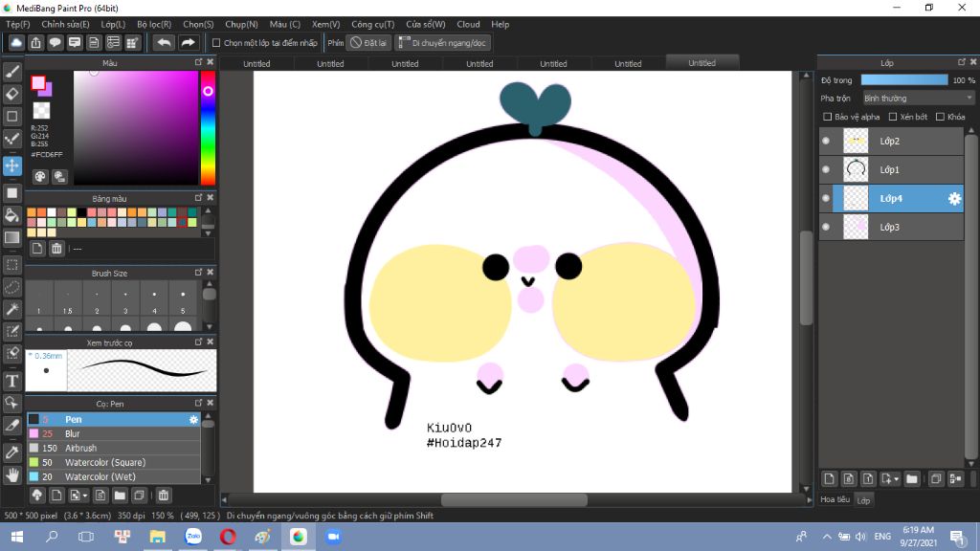This screenshot has height=551, width=980.
Task: Select the Lasso selection tool
Action: pyautogui.click(x=11, y=287)
